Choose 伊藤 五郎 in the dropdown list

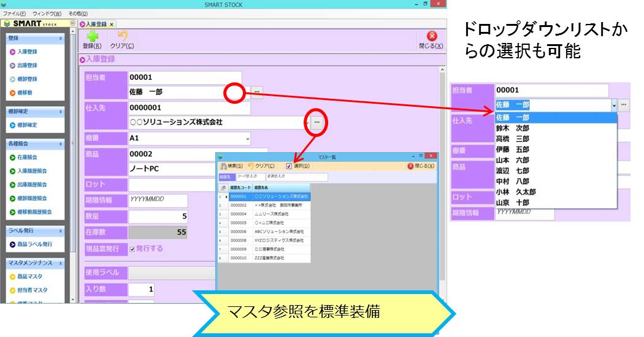556,150
